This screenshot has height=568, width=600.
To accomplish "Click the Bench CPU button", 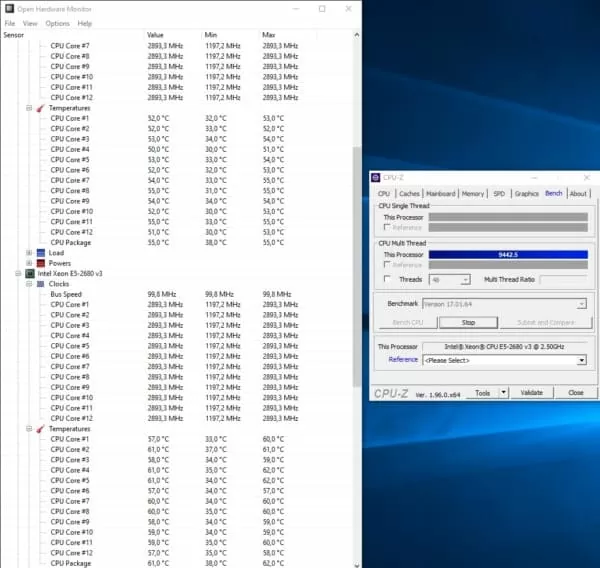I will [x=408, y=323].
